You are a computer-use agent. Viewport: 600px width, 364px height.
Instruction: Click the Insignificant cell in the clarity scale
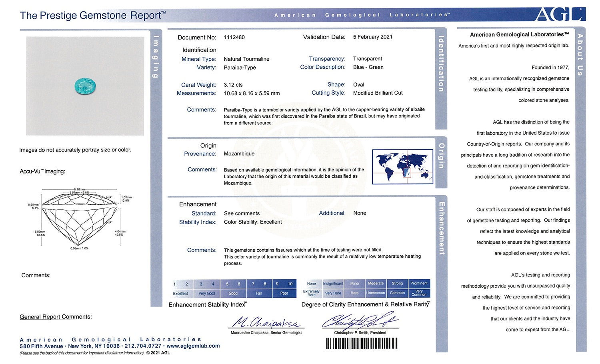pos(333,284)
